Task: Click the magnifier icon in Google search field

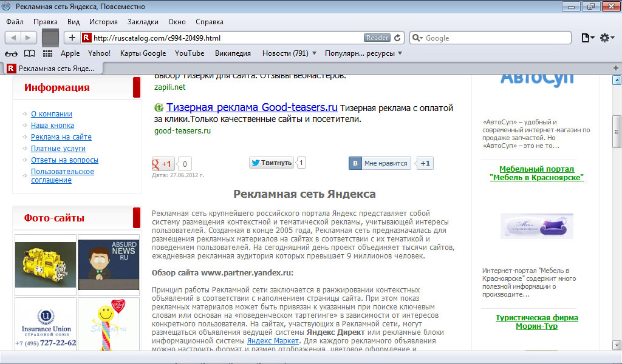Action: 417,38
